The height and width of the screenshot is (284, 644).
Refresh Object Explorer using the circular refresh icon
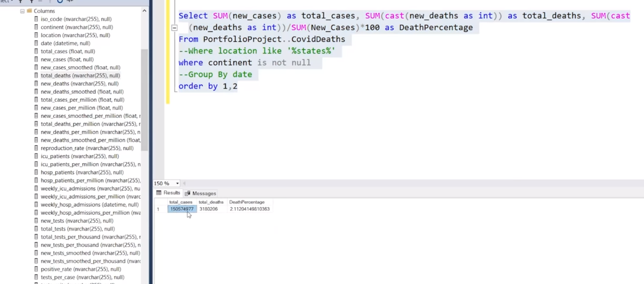point(59,2)
